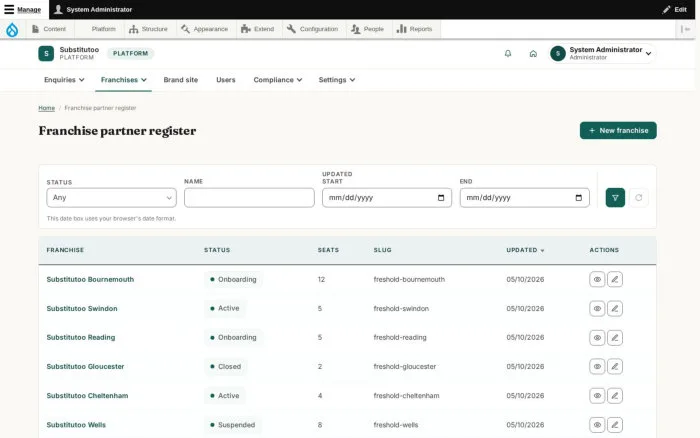Expand the Compliance dropdown menu
Screen dimensions: 700x438
(x=278, y=80)
